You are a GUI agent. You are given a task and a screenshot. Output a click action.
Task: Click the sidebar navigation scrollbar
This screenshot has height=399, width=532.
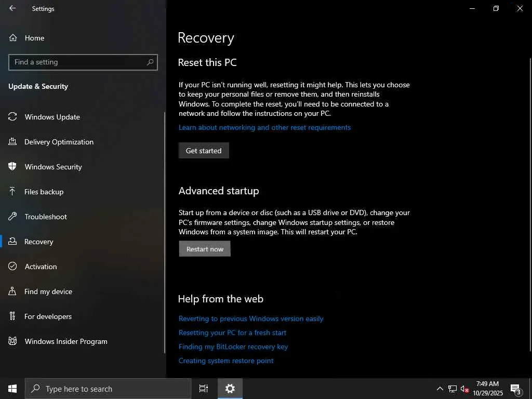tap(165, 233)
